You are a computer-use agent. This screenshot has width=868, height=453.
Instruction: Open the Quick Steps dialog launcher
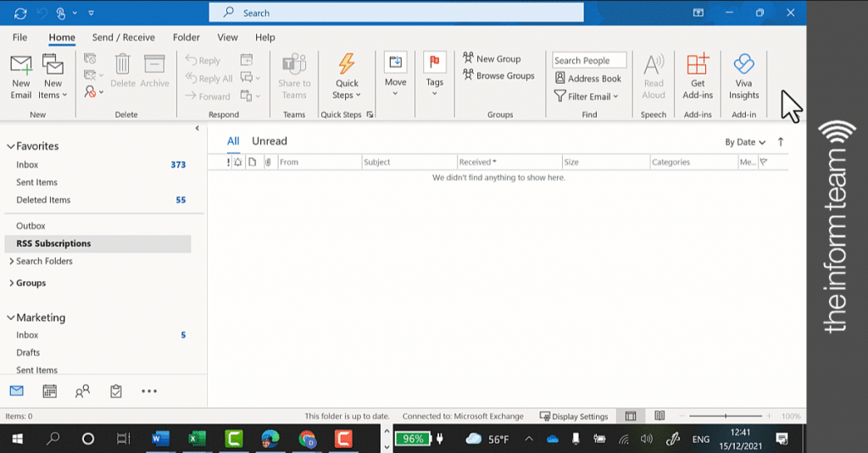[370, 114]
